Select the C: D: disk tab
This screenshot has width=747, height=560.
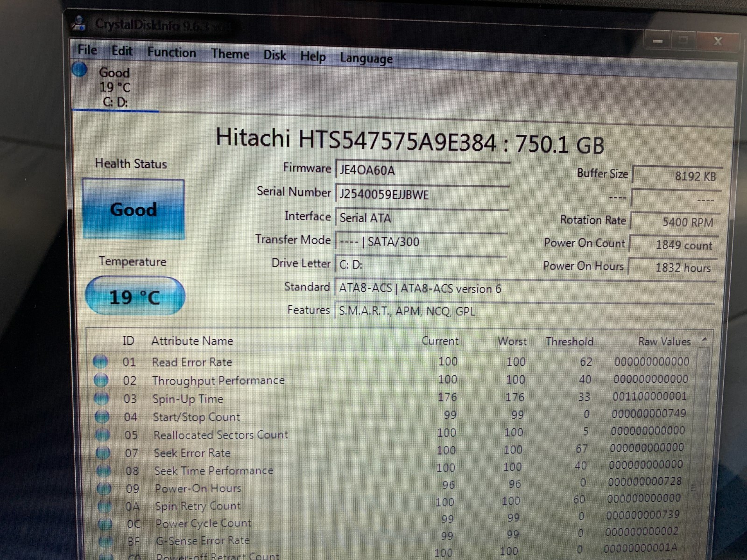(x=115, y=87)
